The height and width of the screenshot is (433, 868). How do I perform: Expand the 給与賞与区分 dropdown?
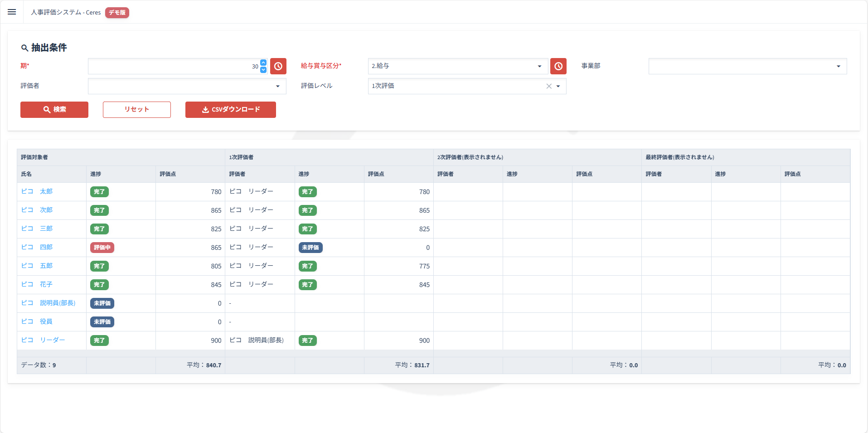pos(539,66)
